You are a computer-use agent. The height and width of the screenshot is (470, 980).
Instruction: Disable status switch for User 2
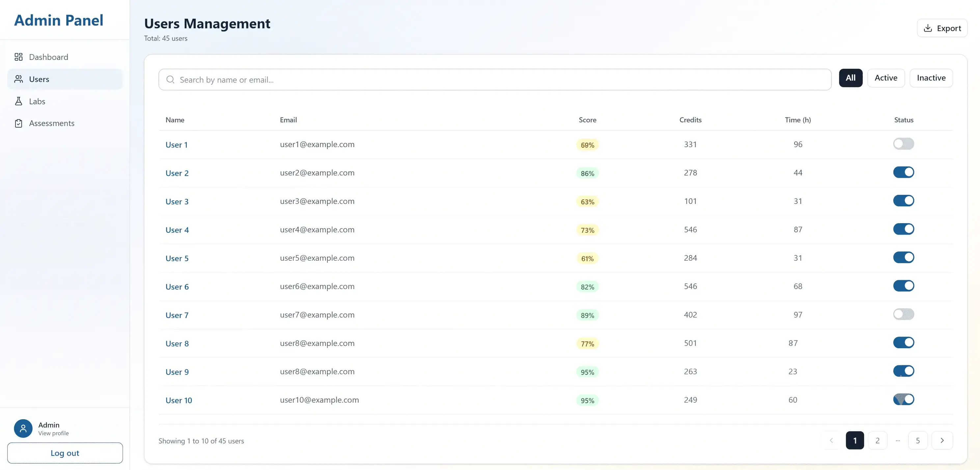click(x=904, y=172)
